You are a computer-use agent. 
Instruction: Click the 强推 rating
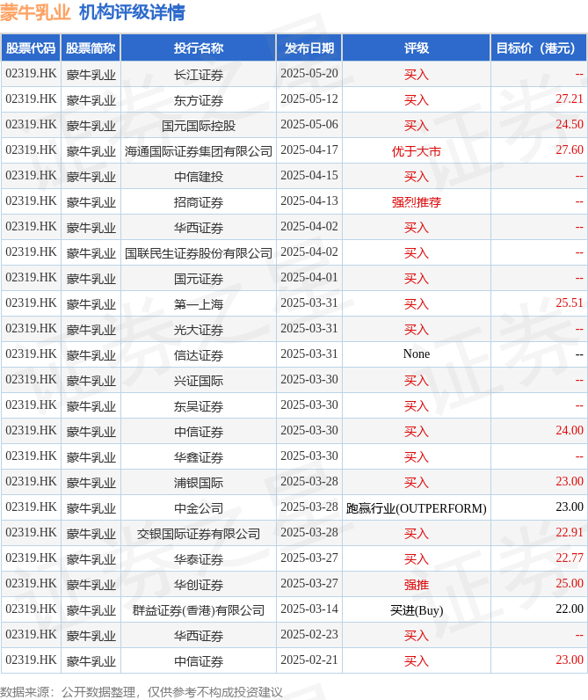pyautogui.click(x=417, y=585)
